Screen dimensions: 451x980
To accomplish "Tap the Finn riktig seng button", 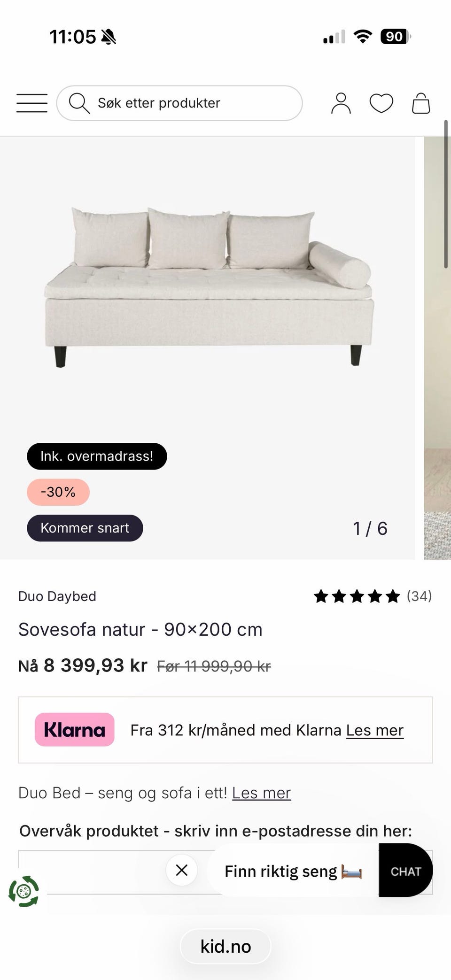I will click(292, 871).
